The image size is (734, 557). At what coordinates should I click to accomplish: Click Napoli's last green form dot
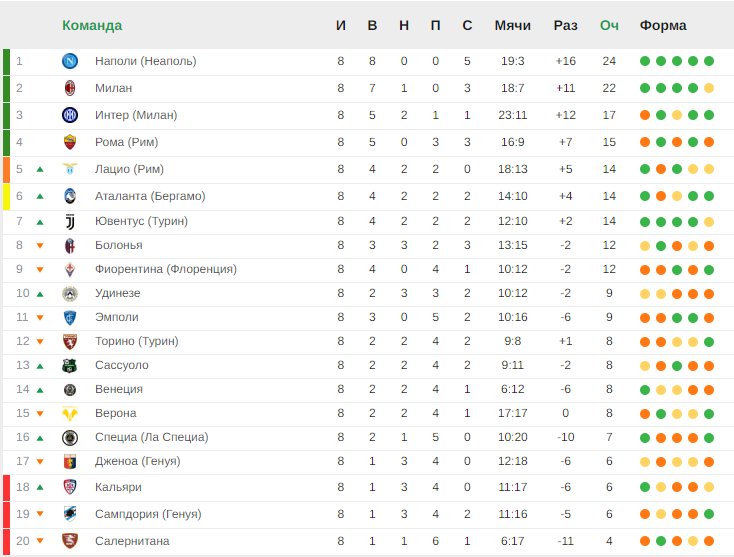click(x=709, y=61)
